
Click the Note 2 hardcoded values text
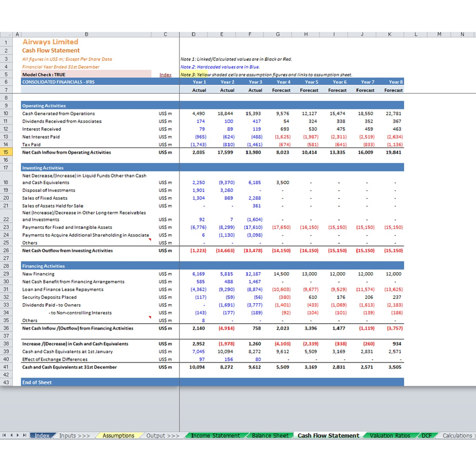[x=220, y=67]
